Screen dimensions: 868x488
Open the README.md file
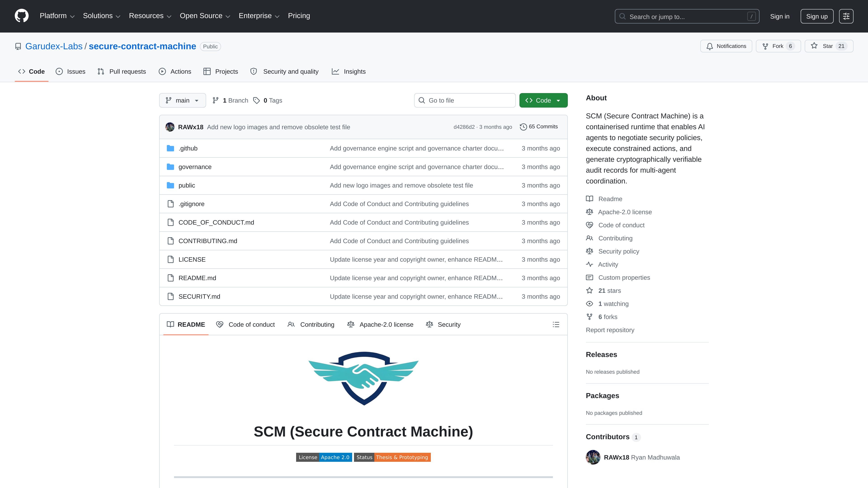point(198,278)
